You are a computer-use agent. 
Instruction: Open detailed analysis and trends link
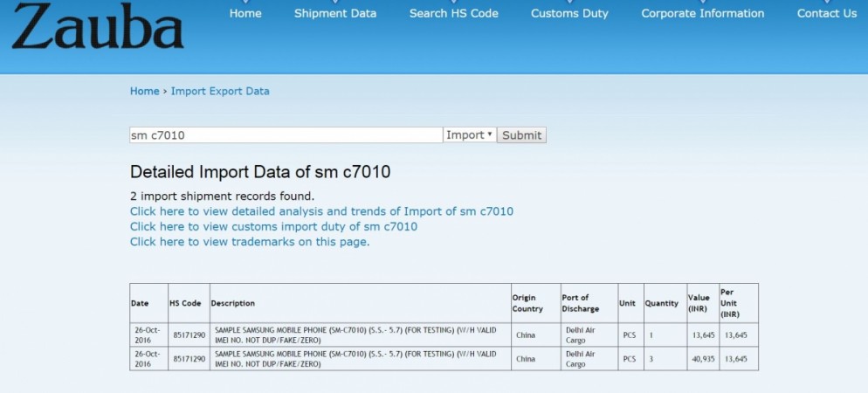point(321,211)
